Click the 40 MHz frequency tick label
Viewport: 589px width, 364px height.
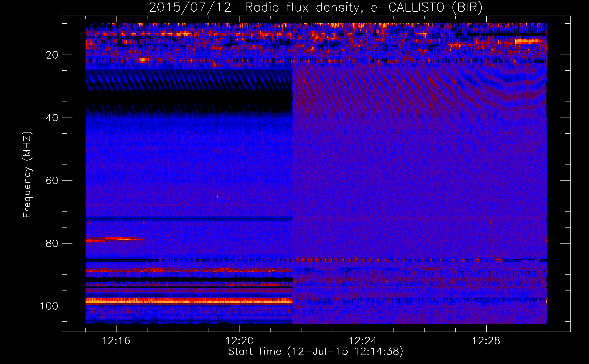click(x=52, y=118)
